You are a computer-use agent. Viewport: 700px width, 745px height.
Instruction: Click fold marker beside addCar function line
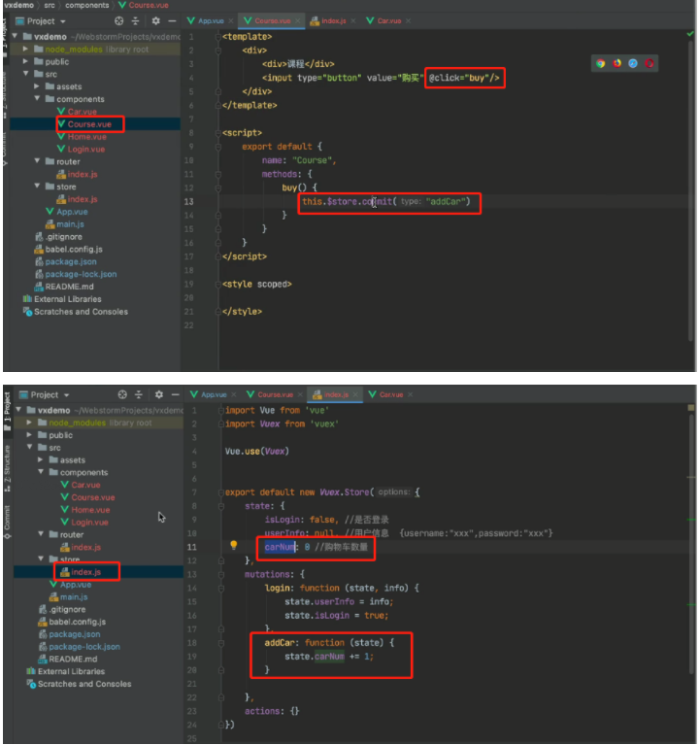coord(220,643)
